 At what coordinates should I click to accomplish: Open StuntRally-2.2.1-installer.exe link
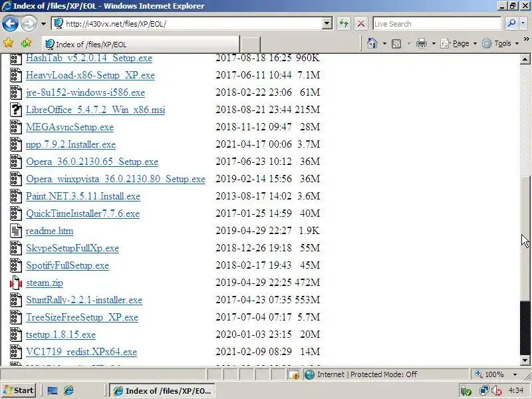[84, 300]
